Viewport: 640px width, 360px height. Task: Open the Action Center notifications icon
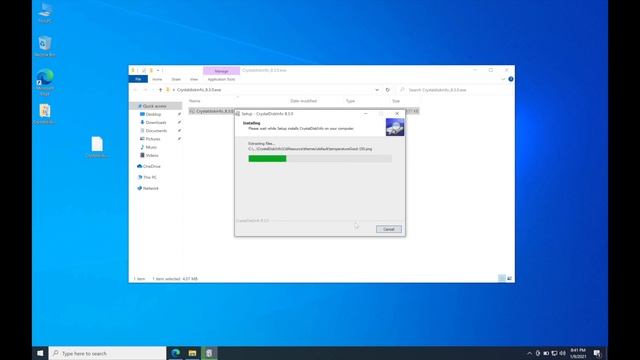pos(597,353)
